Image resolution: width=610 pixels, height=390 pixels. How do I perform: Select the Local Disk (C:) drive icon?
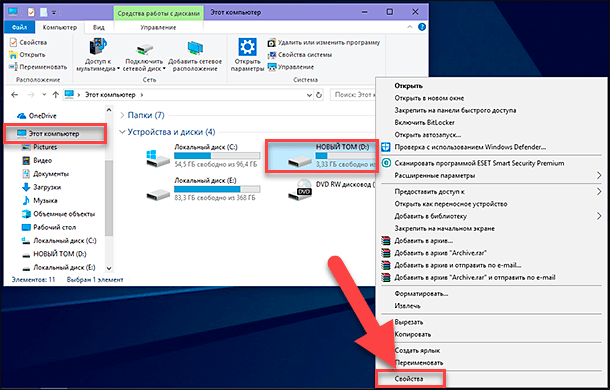(158, 158)
